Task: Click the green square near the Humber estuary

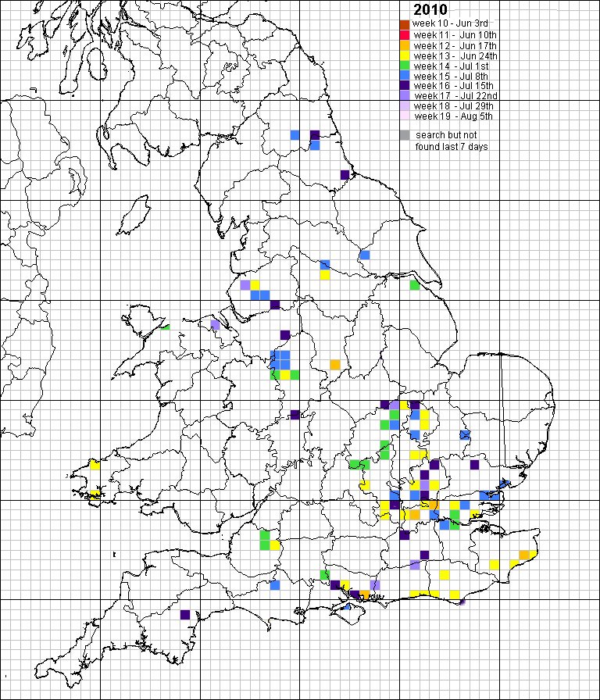Action: click(415, 285)
